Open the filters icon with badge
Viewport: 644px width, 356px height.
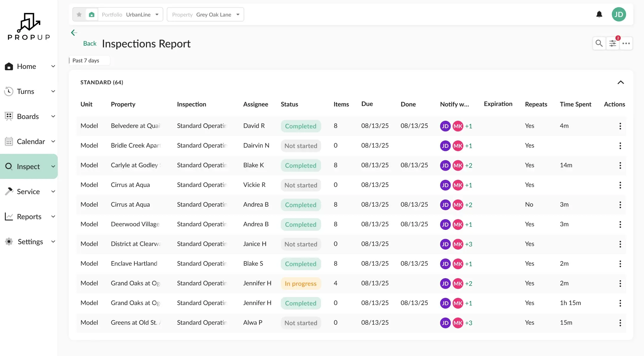coord(613,44)
